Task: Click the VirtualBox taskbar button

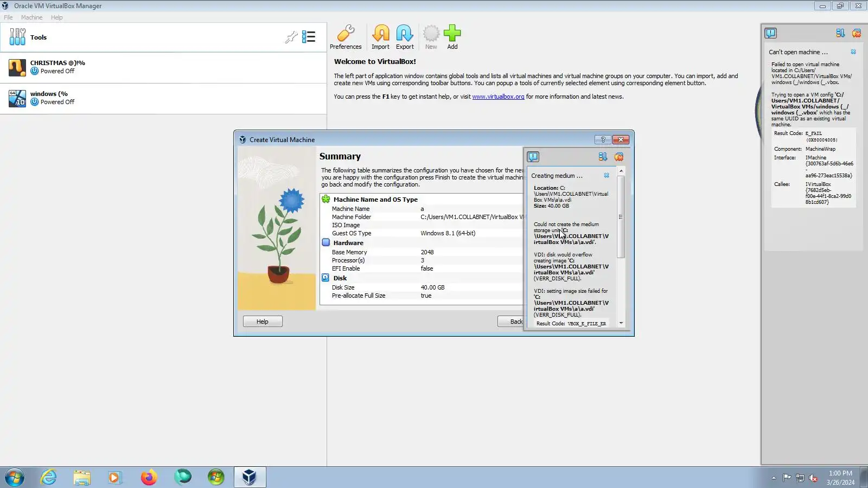Action: [250, 477]
